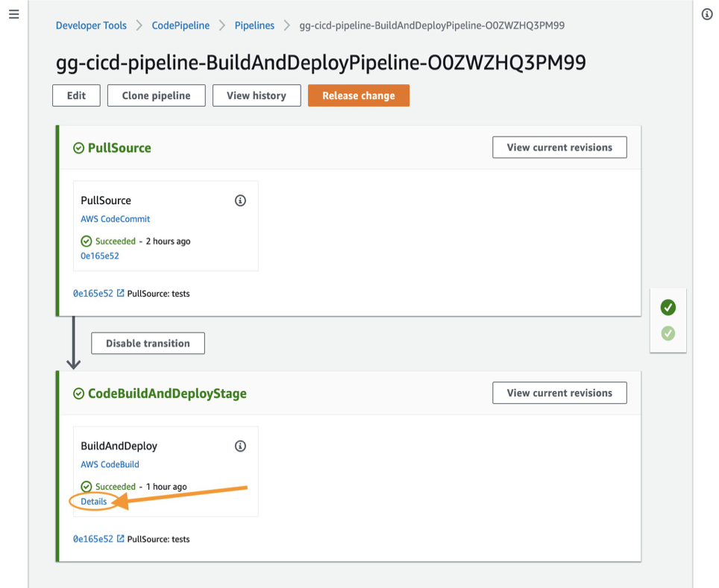Select the CodeBuildAndDeployStage heading
719x588 pixels.
(167, 393)
